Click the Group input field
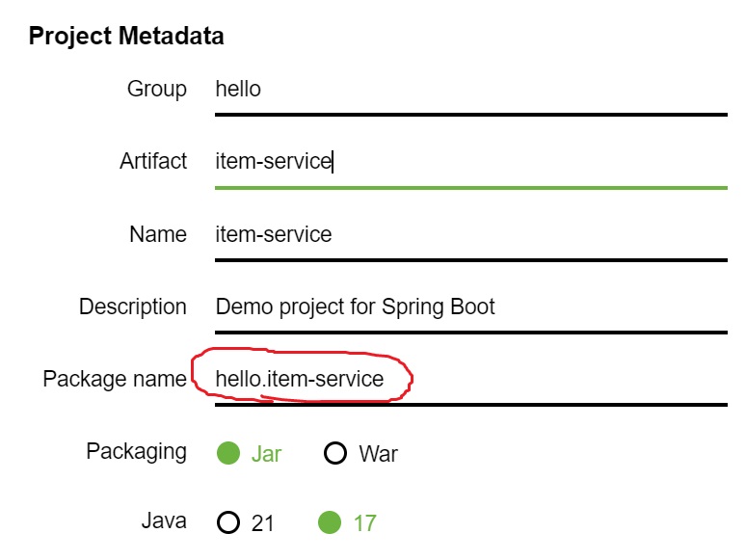This screenshot has height=560, width=746. pyautogui.click(x=470, y=90)
